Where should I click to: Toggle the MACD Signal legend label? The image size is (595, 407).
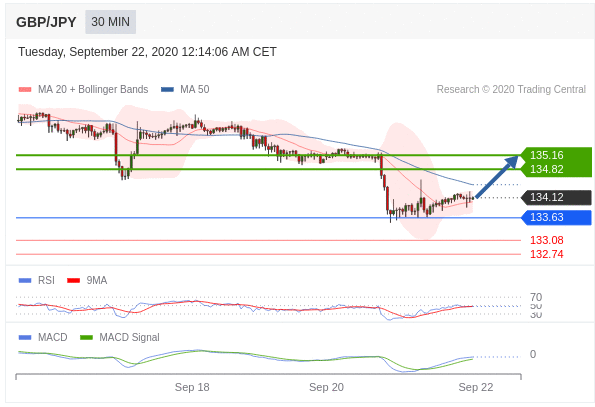pyautogui.click(x=129, y=337)
